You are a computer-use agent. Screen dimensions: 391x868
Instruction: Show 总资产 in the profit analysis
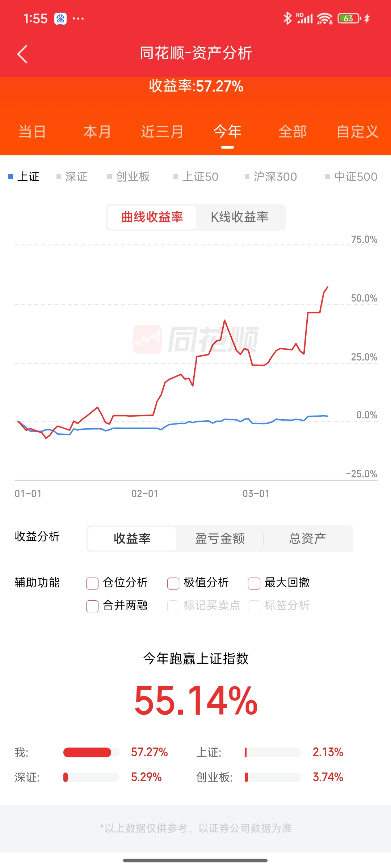[x=307, y=539]
